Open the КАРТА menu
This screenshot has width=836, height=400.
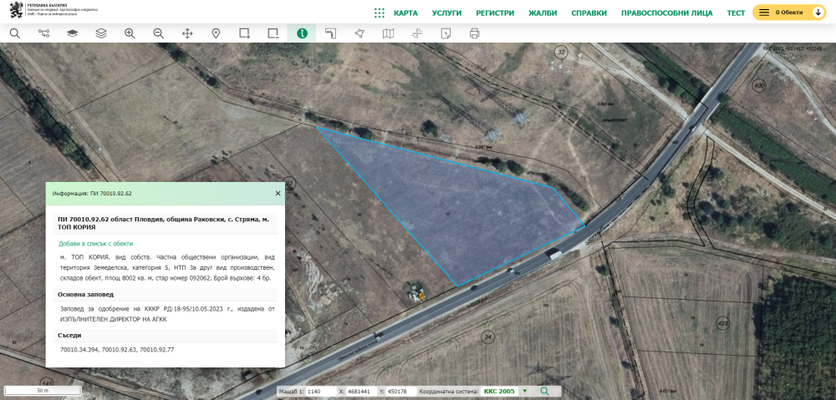click(x=406, y=13)
